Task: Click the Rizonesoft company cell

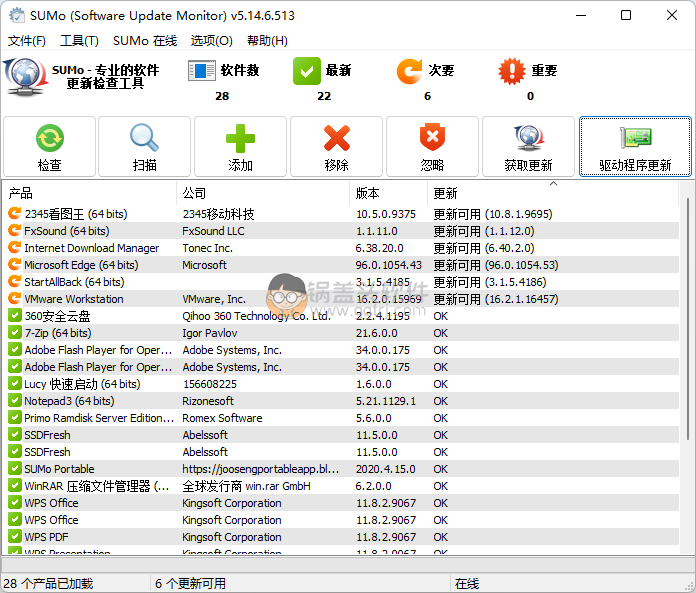Action: point(208,401)
